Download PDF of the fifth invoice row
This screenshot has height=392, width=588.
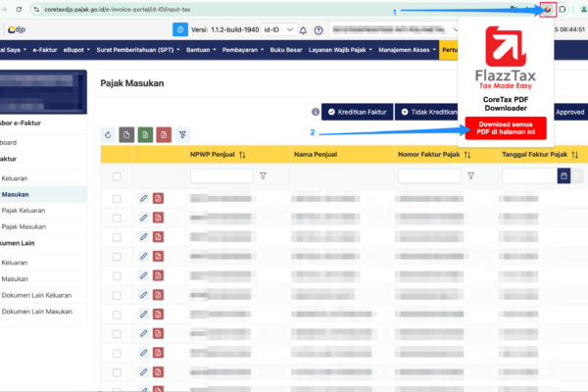pyautogui.click(x=158, y=275)
